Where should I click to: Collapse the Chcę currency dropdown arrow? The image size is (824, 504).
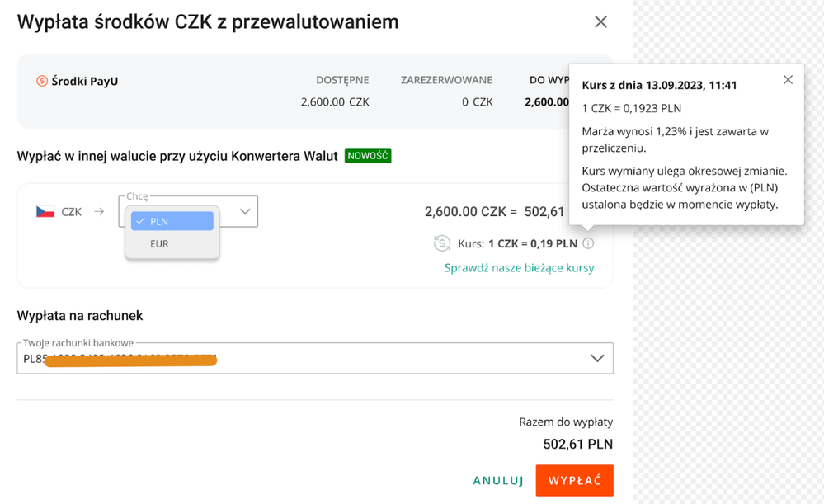pyautogui.click(x=245, y=212)
